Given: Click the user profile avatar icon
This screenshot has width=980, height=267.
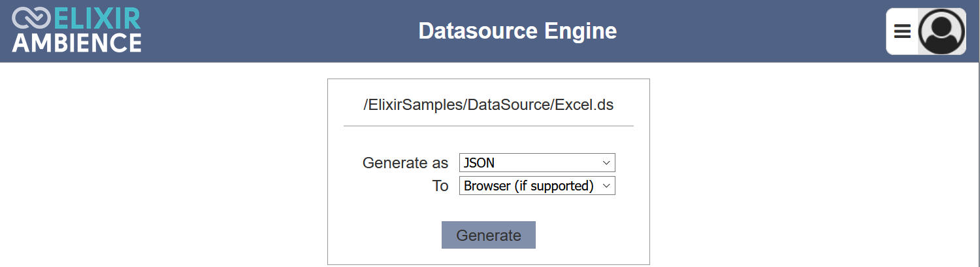Looking at the screenshot, I should point(941,31).
